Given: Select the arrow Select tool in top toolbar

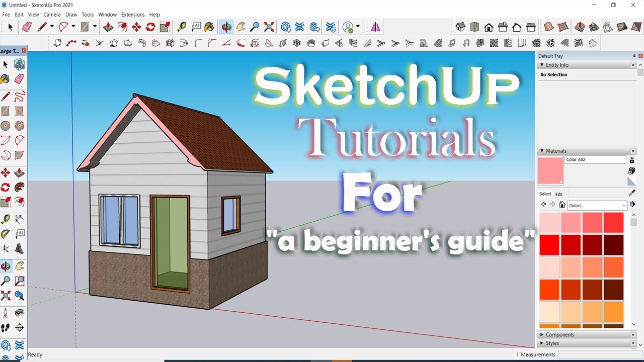Looking at the screenshot, I should pyautogui.click(x=10, y=27).
